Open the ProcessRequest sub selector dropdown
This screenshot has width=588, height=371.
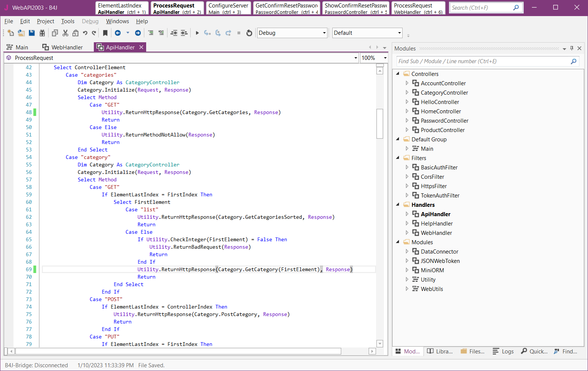pos(355,58)
